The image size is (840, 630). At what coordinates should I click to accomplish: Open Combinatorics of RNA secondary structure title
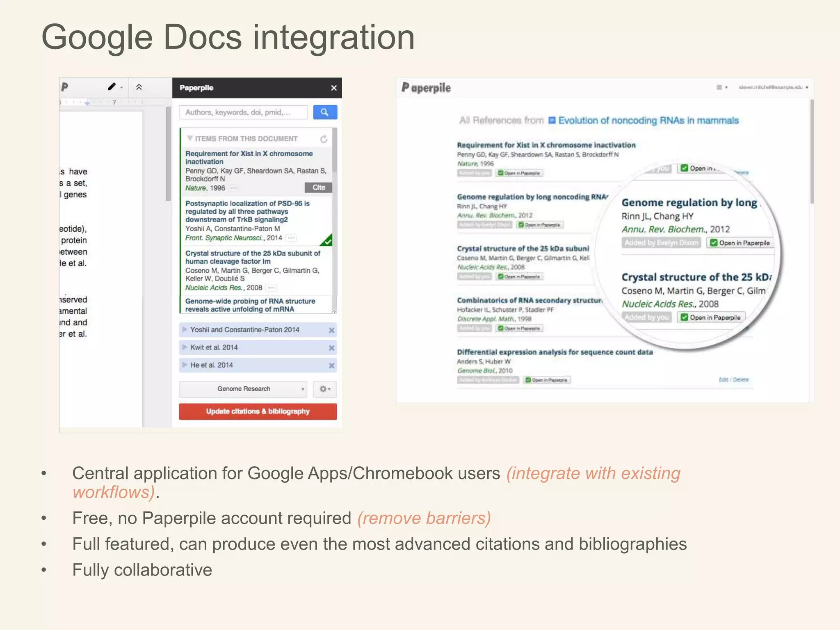point(530,300)
